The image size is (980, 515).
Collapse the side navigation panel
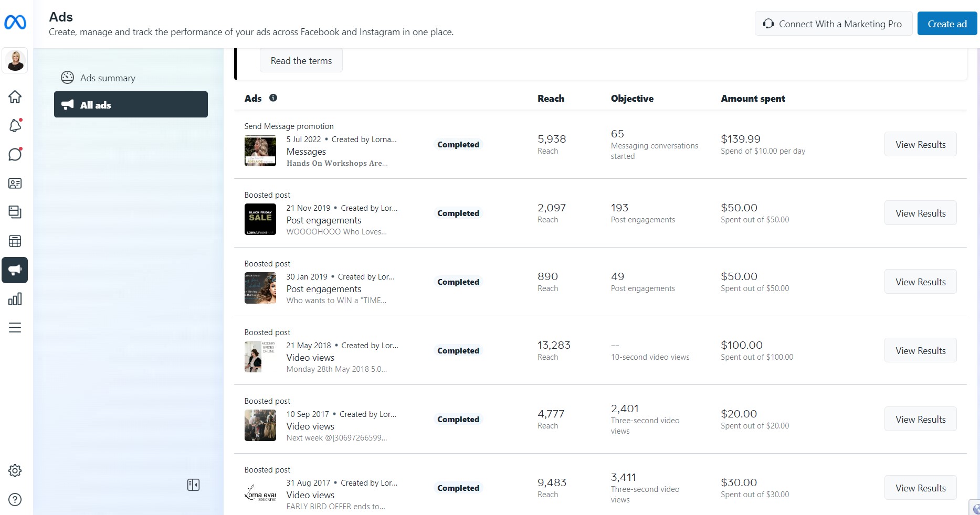[193, 485]
